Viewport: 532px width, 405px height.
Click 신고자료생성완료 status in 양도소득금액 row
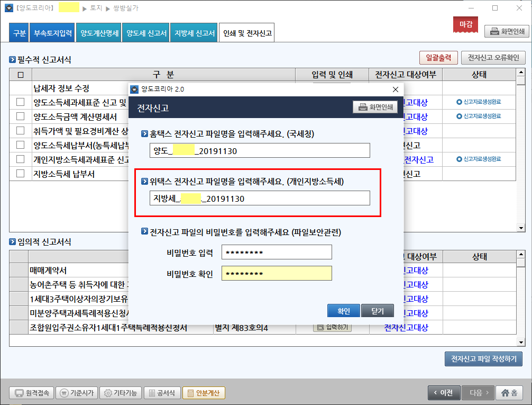pos(479,116)
